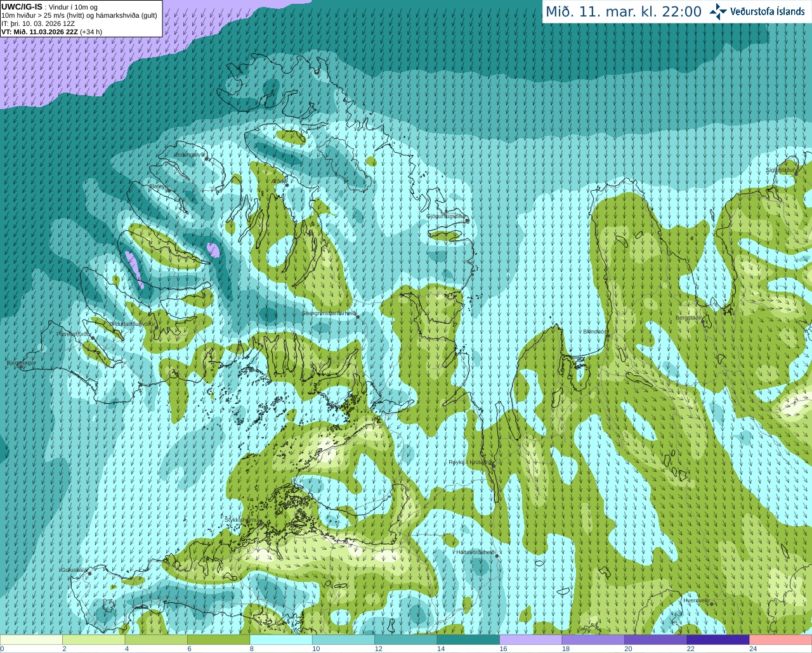Select the Reykir í Hrútafirði station label
The width and height of the screenshot is (812, 653).
coord(470,462)
